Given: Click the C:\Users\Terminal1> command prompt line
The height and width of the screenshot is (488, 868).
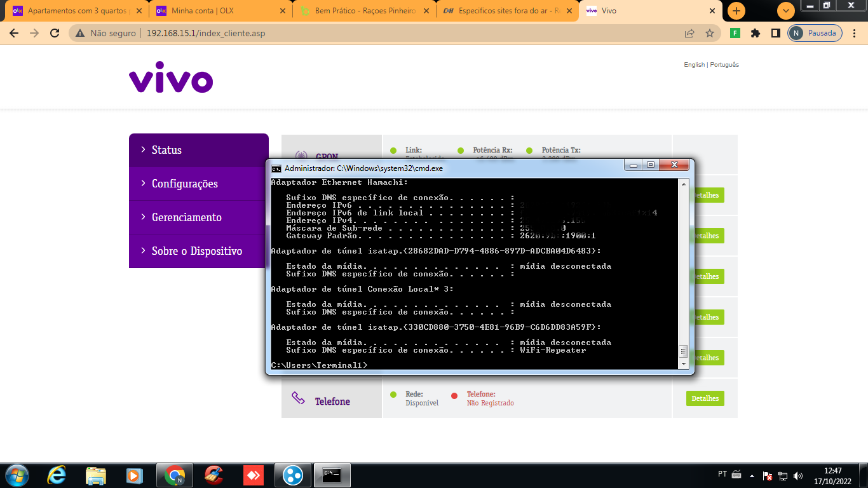Looking at the screenshot, I should click(319, 365).
